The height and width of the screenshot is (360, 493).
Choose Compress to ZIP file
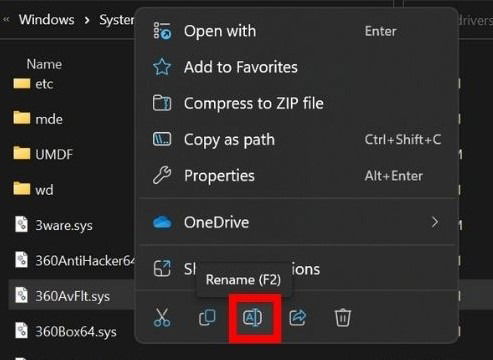(x=297, y=103)
